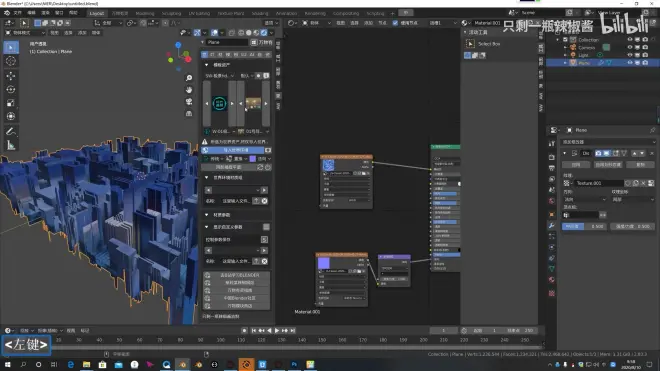Switch to the Rendering workspace tab
The width and height of the screenshot is (660, 371).
tap(315, 13)
